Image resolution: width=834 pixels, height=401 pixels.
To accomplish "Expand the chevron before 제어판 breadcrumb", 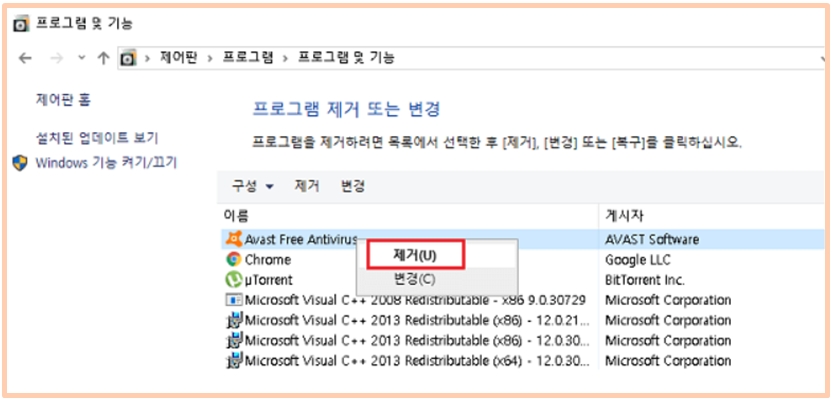I will click(147, 58).
